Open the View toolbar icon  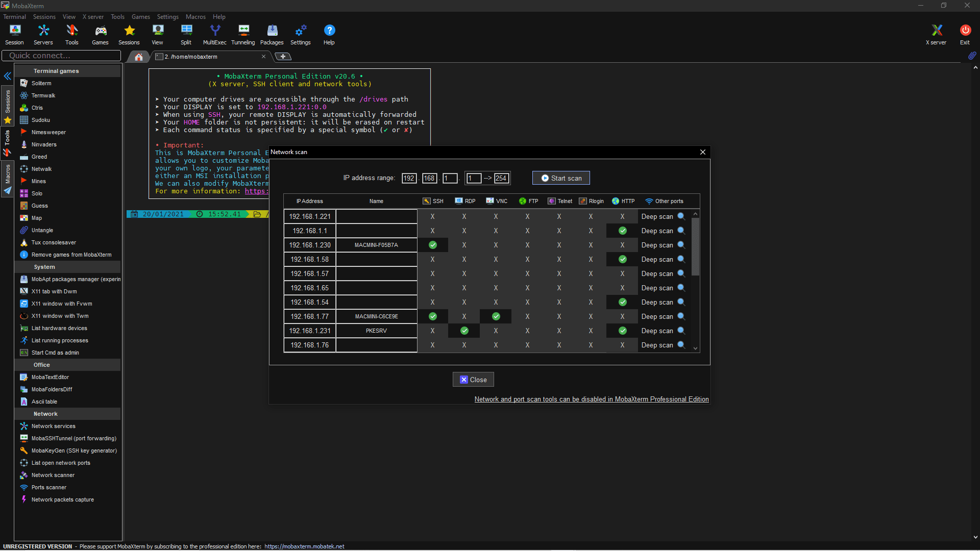click(x=158, y=35)
